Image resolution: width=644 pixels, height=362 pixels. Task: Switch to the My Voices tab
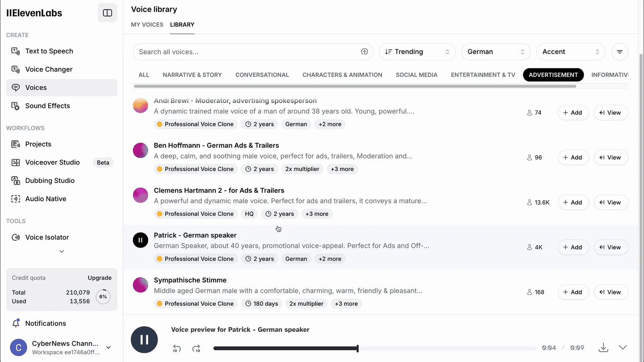[147, 25]
